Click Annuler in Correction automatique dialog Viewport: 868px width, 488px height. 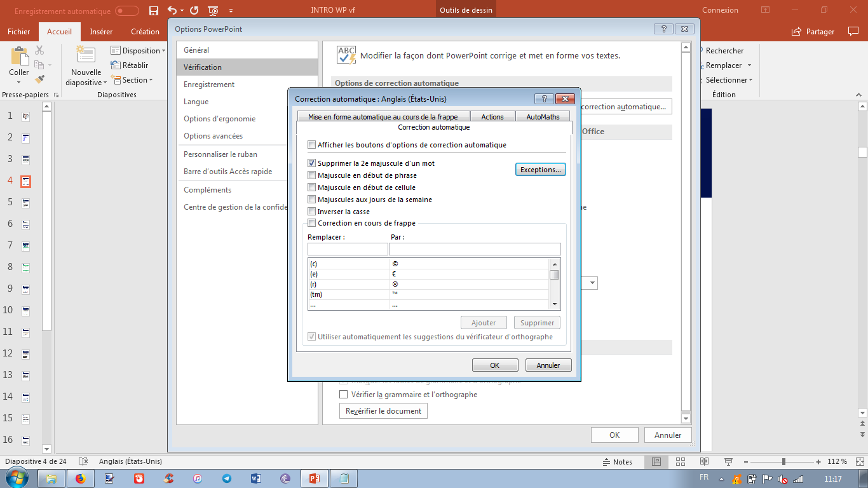(x=548, y=365)
